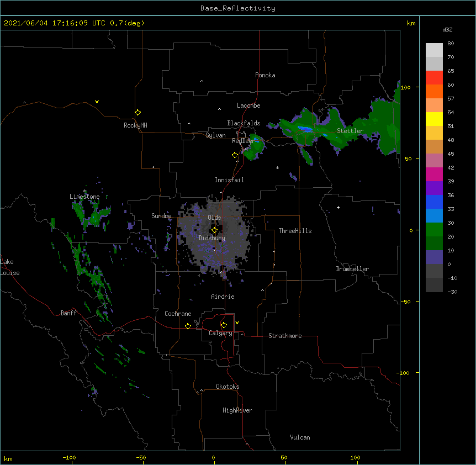Image resolution: width=476 pixels, height=465 pixels.
Task: Click the green 30 dBZ legend swatch
Action: [434, 230]
